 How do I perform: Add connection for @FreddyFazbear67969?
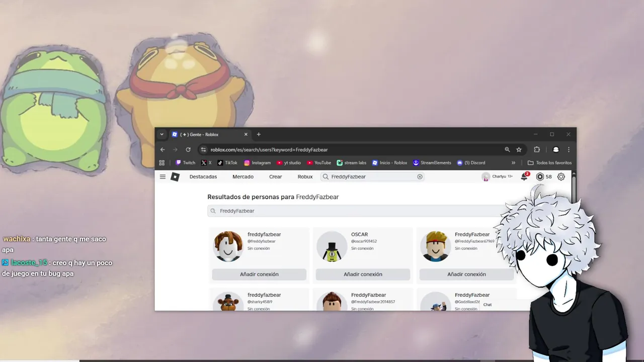pyautogui.click(x=466, y=274)
